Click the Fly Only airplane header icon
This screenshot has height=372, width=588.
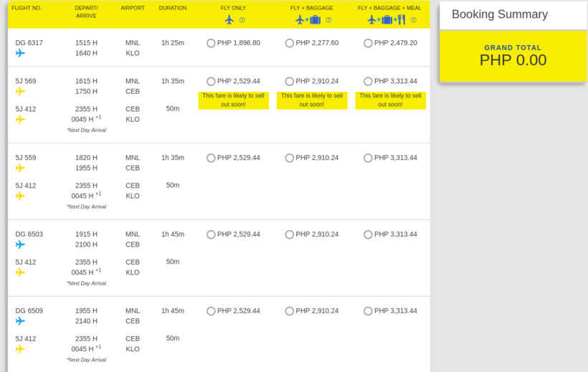click(x=229, y=19)
